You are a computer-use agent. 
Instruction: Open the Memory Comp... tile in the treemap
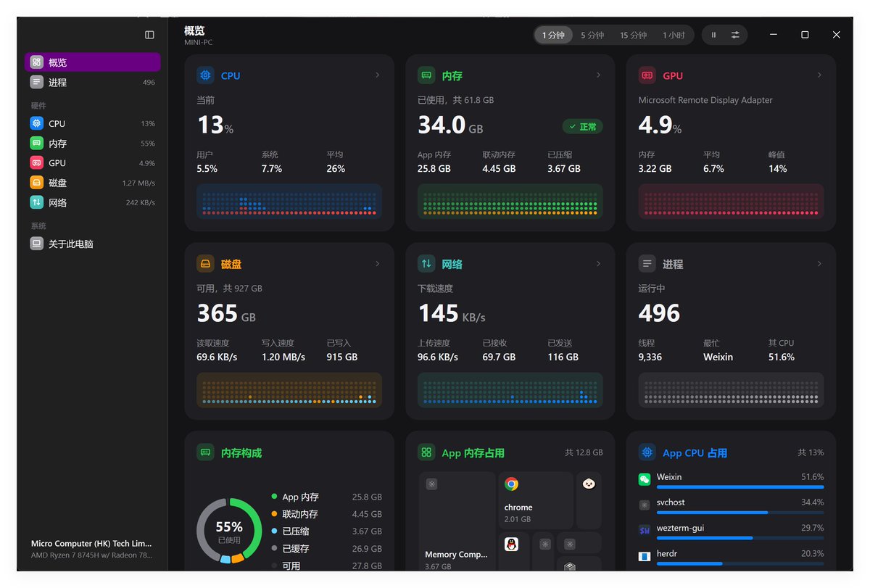click(x=457, y=522)
